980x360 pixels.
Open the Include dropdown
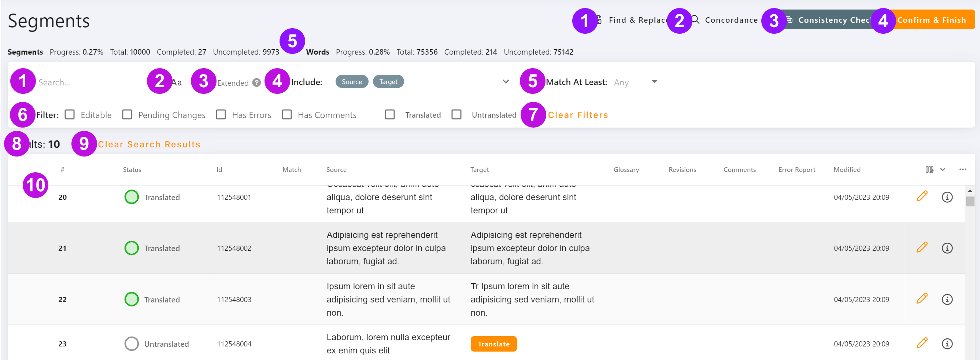[506, 81]
